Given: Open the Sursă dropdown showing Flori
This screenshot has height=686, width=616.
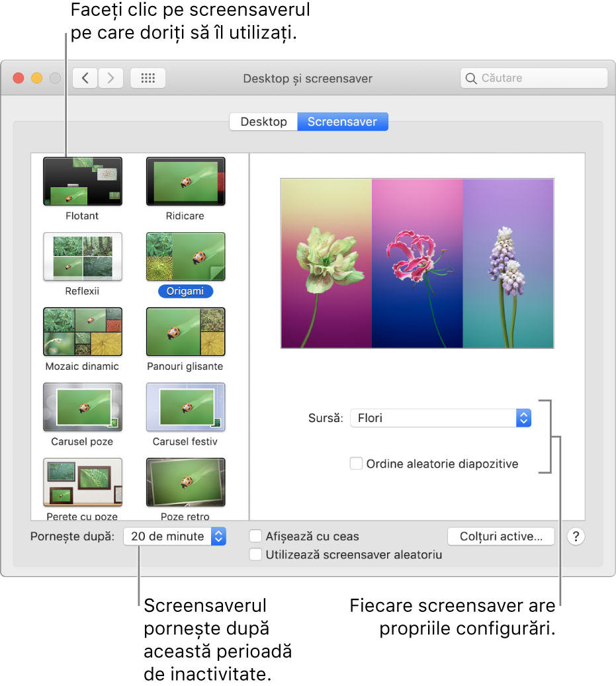Looking at the screenshot, I should click(x=440, y=418).
